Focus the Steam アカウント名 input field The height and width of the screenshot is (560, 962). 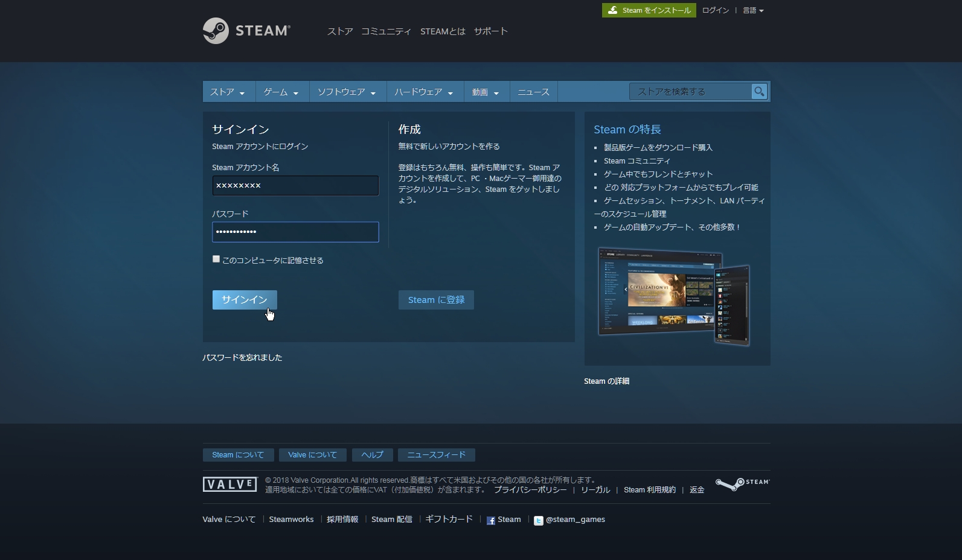pos(295,185)
